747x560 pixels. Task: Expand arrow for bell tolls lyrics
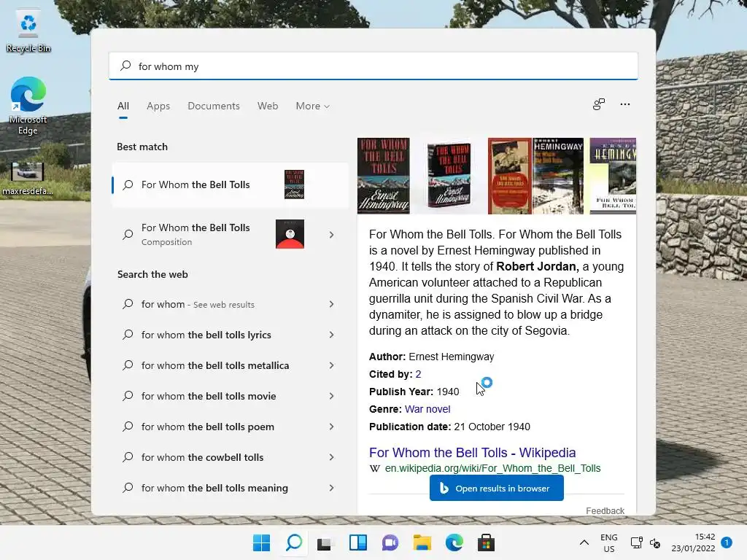click(x=332, y=335)
